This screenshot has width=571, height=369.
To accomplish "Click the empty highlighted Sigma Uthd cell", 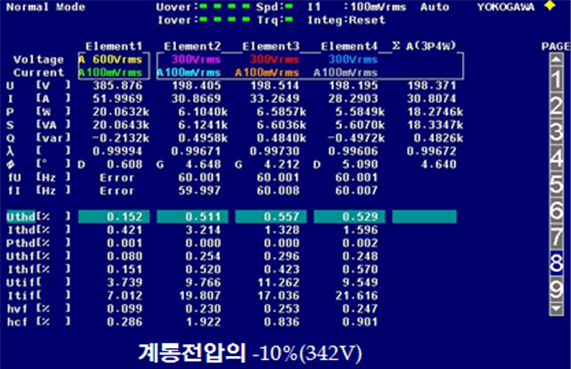I will pyautogui.click(x=424, y=217).
